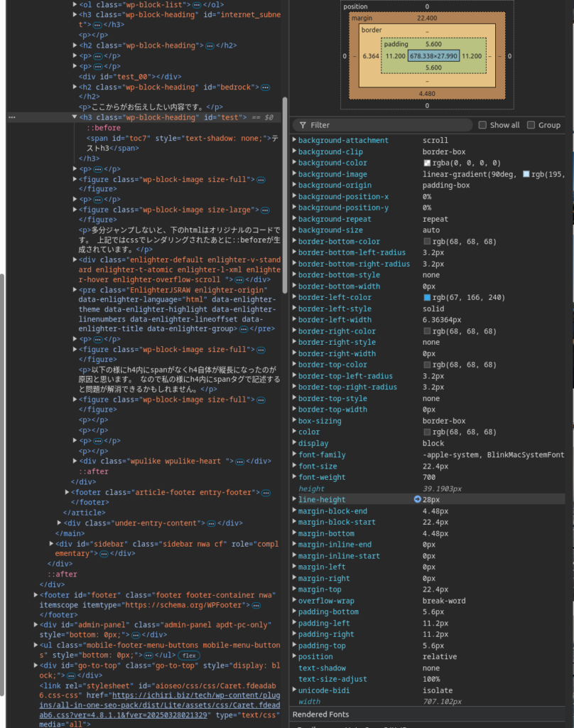Click the color property rgb(68, 68, 68) swatch

click(427, 432)
